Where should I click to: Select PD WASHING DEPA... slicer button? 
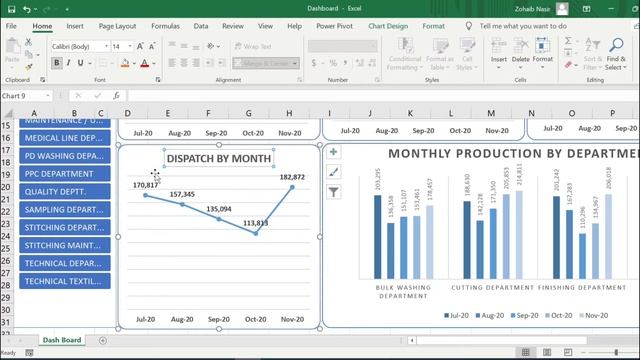64,156
